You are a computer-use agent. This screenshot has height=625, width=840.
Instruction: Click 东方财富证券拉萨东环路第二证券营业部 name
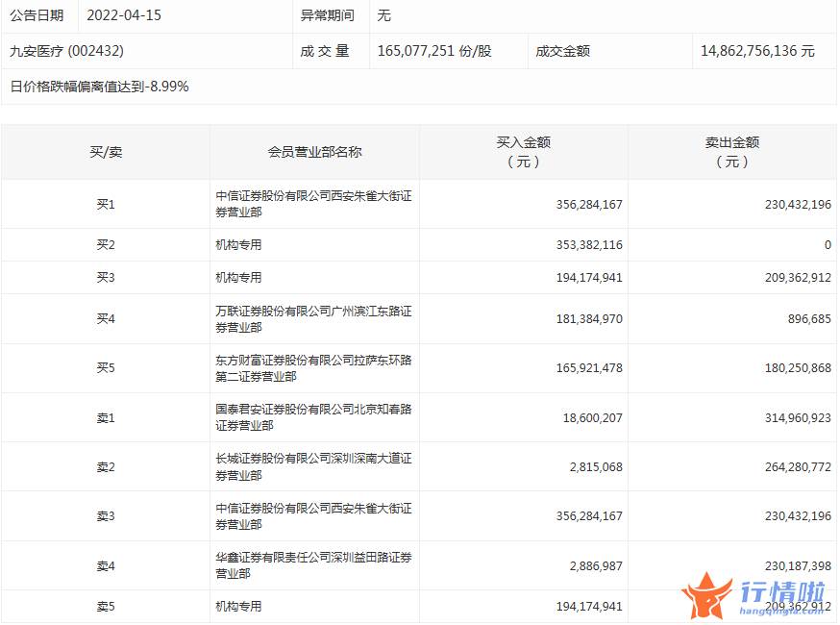313,368
